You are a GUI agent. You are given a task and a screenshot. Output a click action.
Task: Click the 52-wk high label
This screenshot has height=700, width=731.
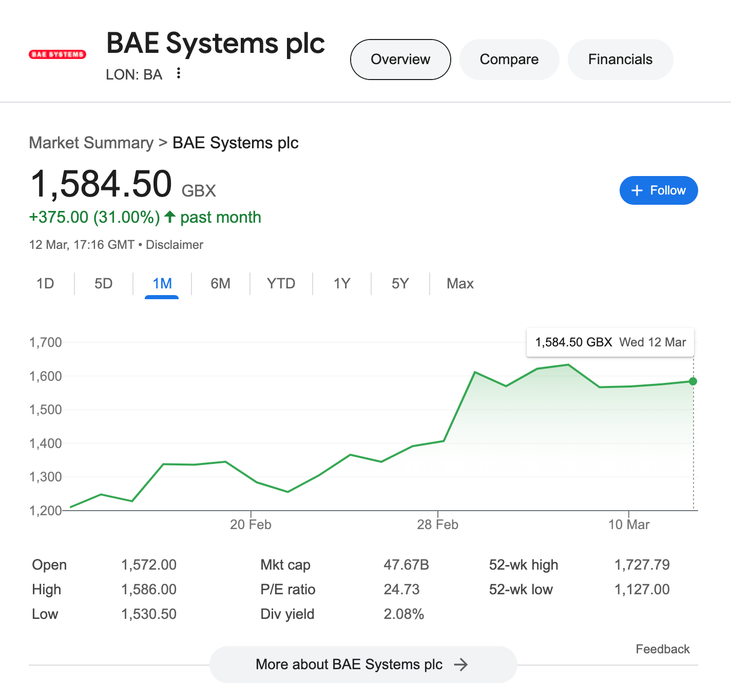(524, 565)
